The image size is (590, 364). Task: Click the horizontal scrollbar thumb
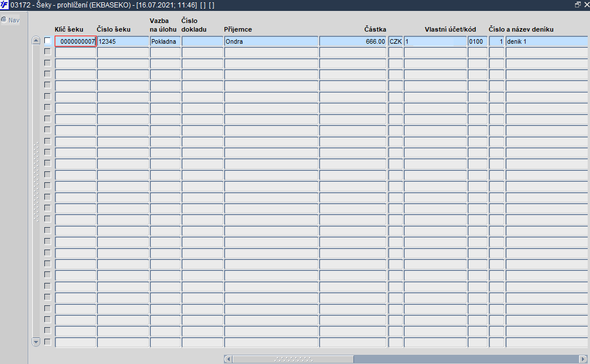coord(293,359)
